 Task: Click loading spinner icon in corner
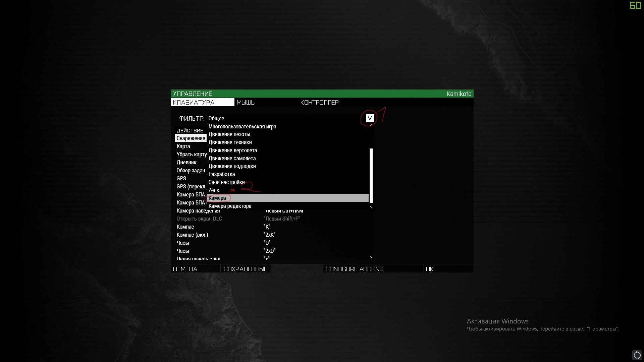coord(637,355)
